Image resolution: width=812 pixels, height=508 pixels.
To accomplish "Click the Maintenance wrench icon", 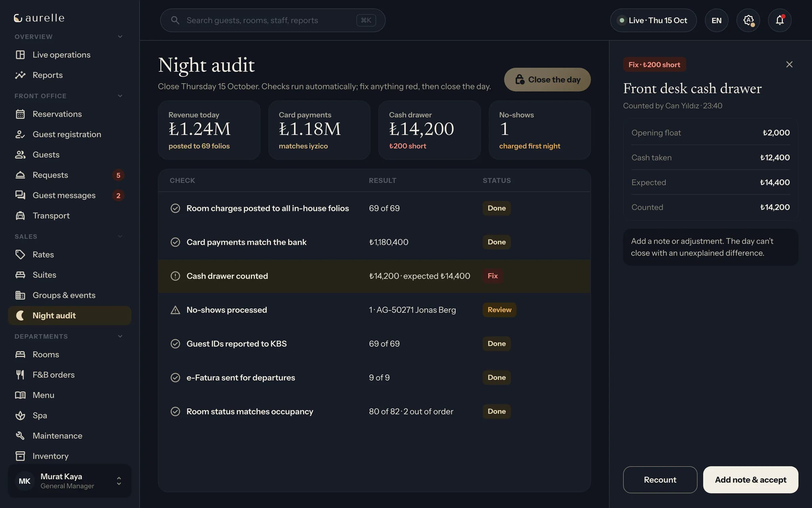I will (20, 436).
